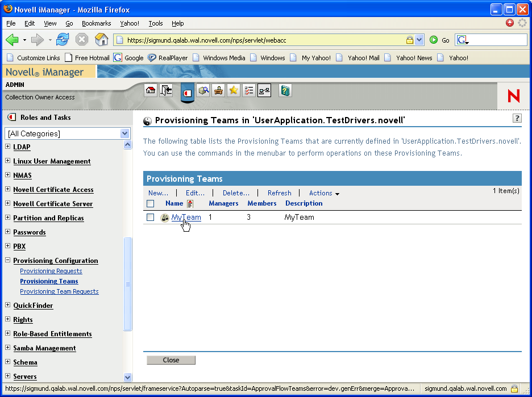Open the Bookmarks menu
The image size is (532, 397).
click(97, 23)
